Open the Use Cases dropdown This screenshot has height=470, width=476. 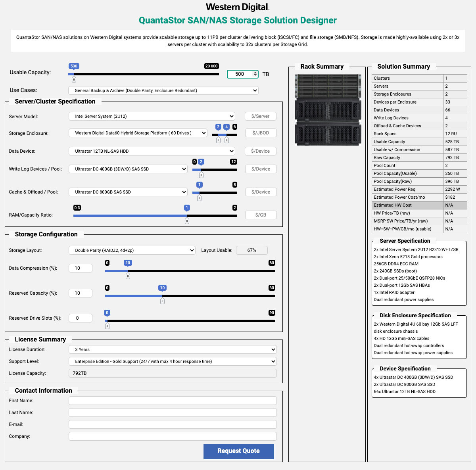click(x=163, y=90)
